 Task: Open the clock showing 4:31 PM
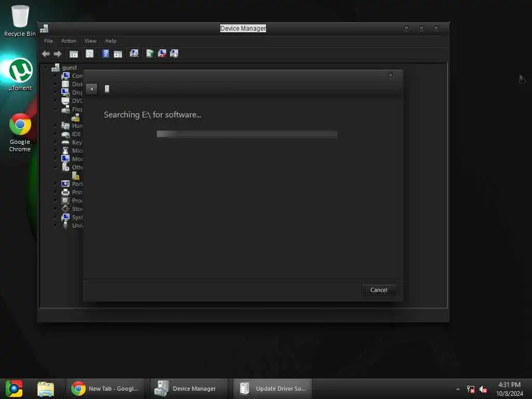click(x=509, y=389)
